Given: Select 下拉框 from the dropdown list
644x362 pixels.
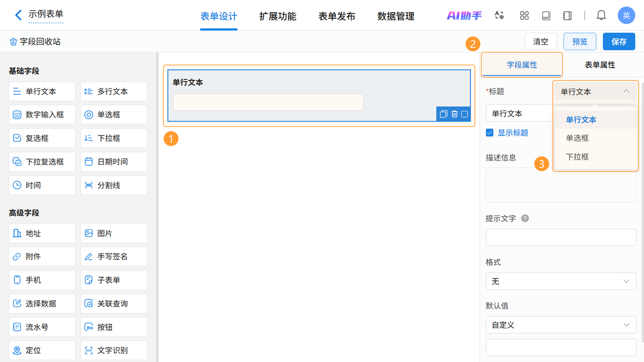Looking at the screenshot, I should (x=577, y=157).
